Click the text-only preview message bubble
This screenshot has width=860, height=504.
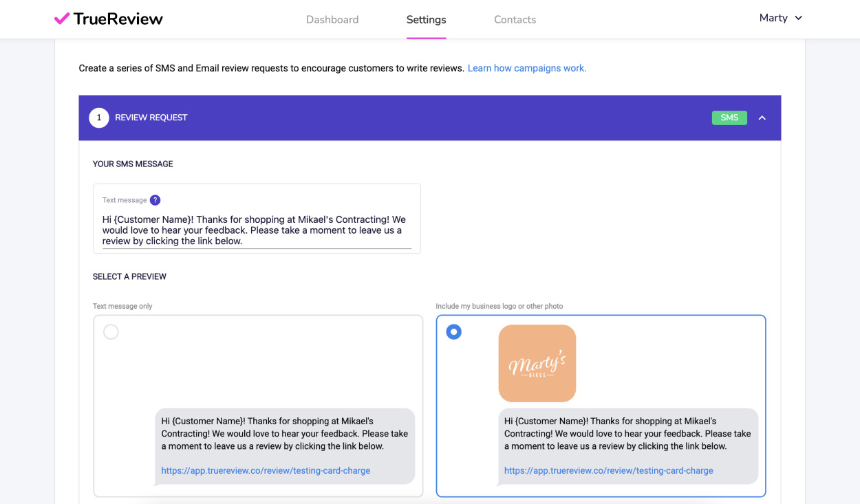(x=285, y=446)
